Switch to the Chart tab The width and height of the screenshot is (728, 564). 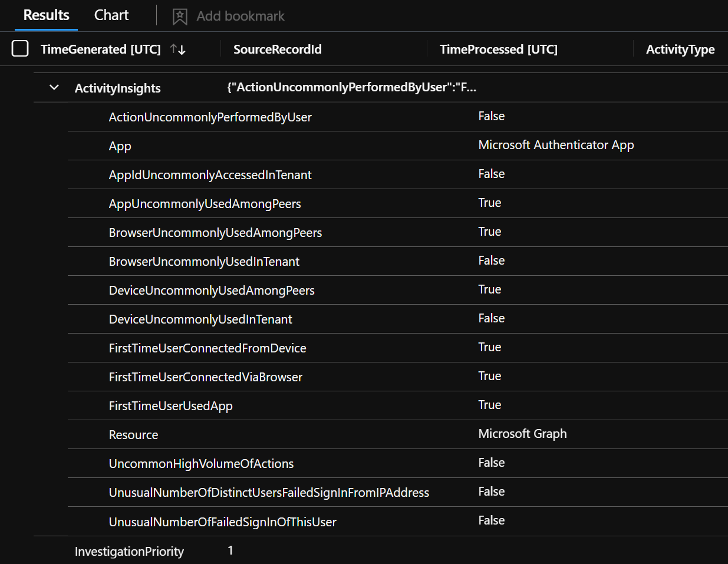click(x=111, y=15)
